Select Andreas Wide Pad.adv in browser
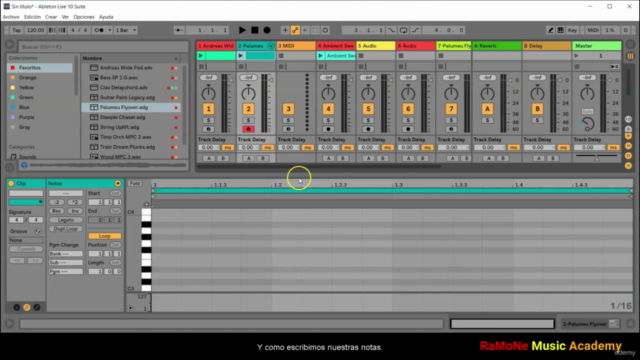The image size is (640, 360). (x=126, y=68)
